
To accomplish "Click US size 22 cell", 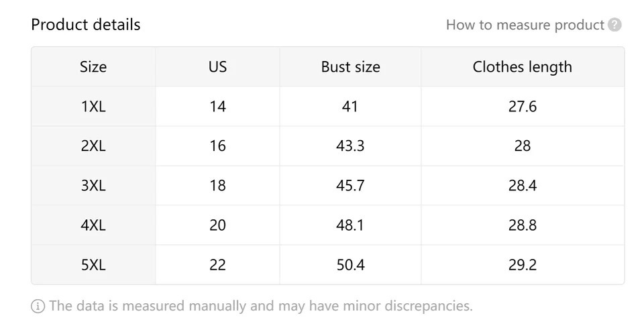I will [217, 265].
